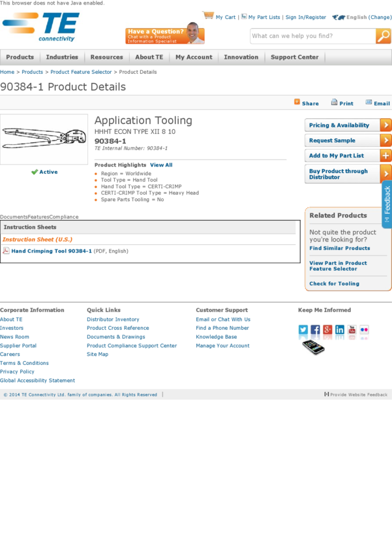Open the Support Center menu
The height and width of the screenshot is (555, 392).
pos(294,57)
